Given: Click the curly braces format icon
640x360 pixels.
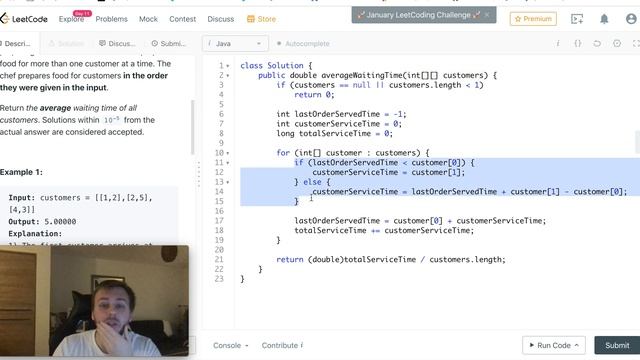Looking at the screenshot, I should point(578,43).
